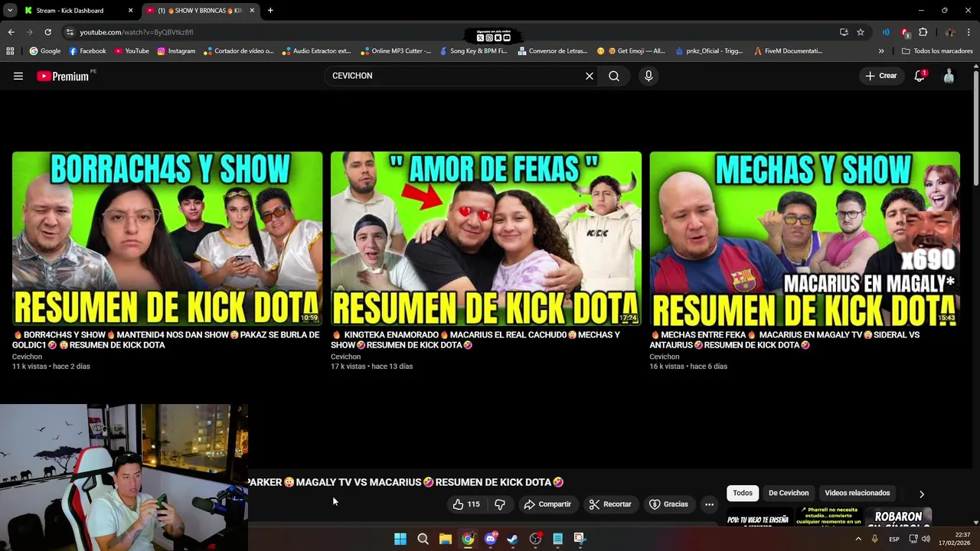This screenshot has height=551, width=980.
Task: Select Videos relacionados filter chip
Action: (857, 493)
